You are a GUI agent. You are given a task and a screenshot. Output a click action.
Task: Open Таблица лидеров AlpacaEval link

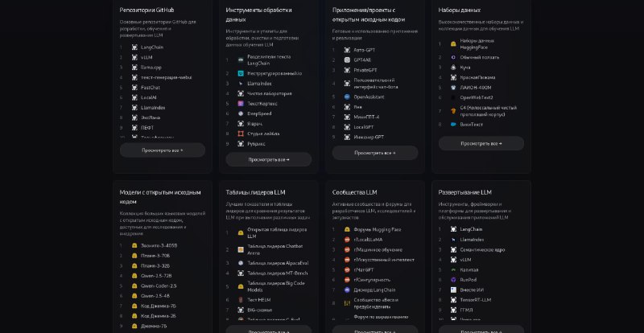278,263
